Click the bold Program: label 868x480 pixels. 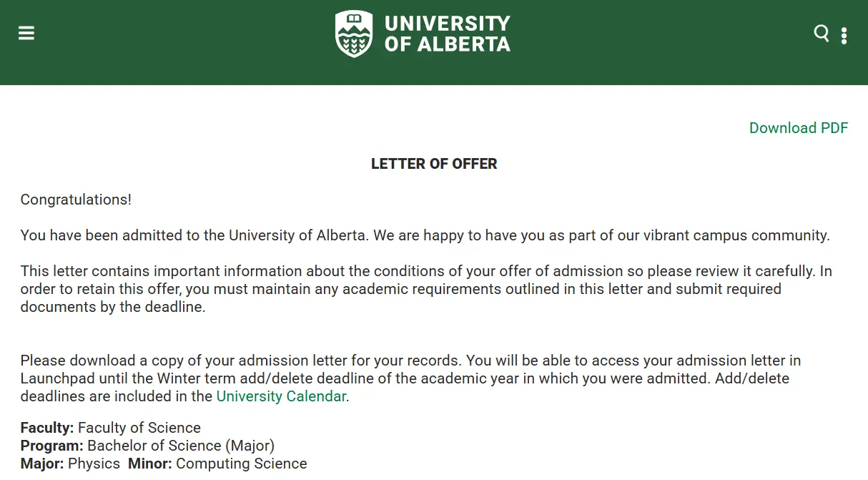[x=51, y=446]
